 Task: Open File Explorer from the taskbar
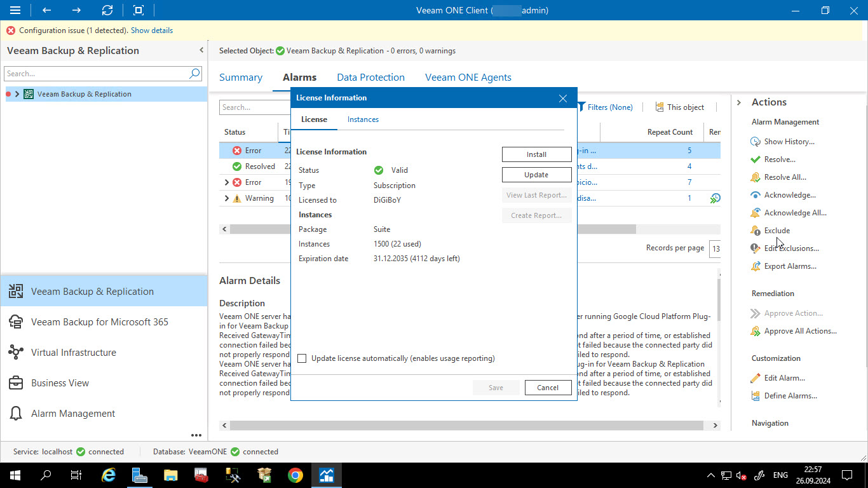[170, 475]
